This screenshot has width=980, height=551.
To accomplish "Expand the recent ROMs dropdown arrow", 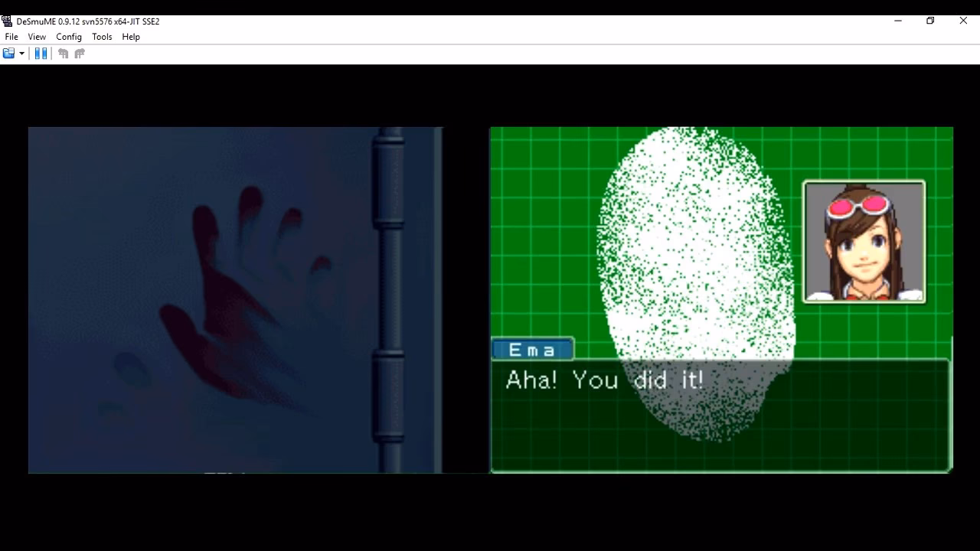I will click(21, 54).
